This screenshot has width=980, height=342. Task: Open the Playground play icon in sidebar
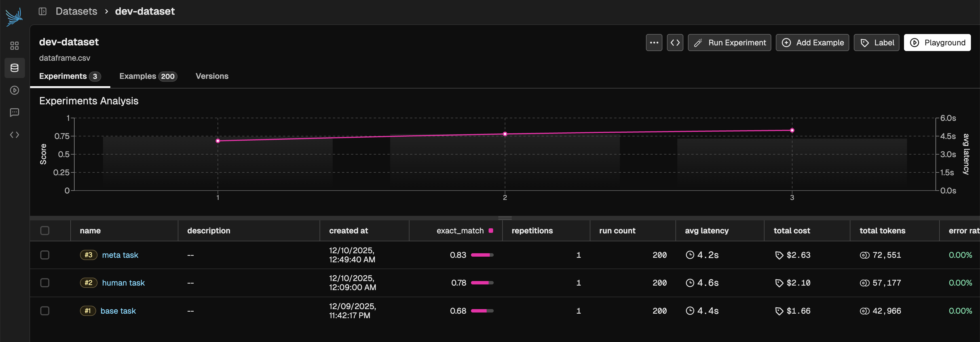click(x=14, y=90)
